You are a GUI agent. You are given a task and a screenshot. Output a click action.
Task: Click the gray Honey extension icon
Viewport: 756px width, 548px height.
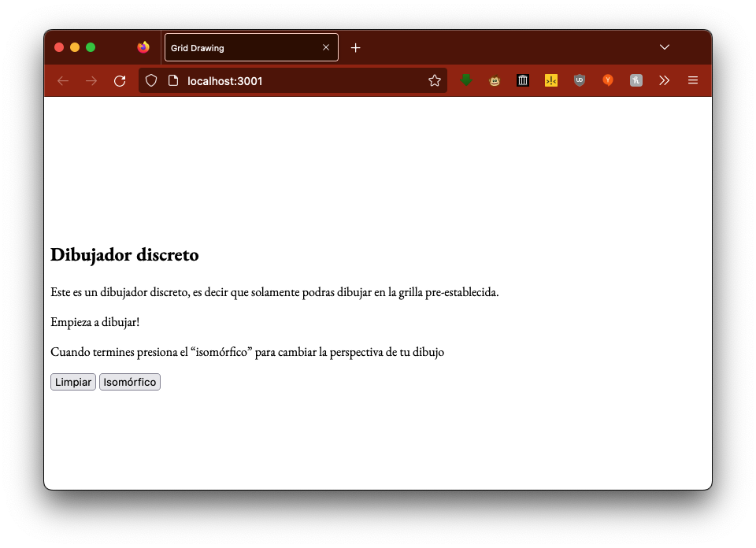(x=636, y=80)
